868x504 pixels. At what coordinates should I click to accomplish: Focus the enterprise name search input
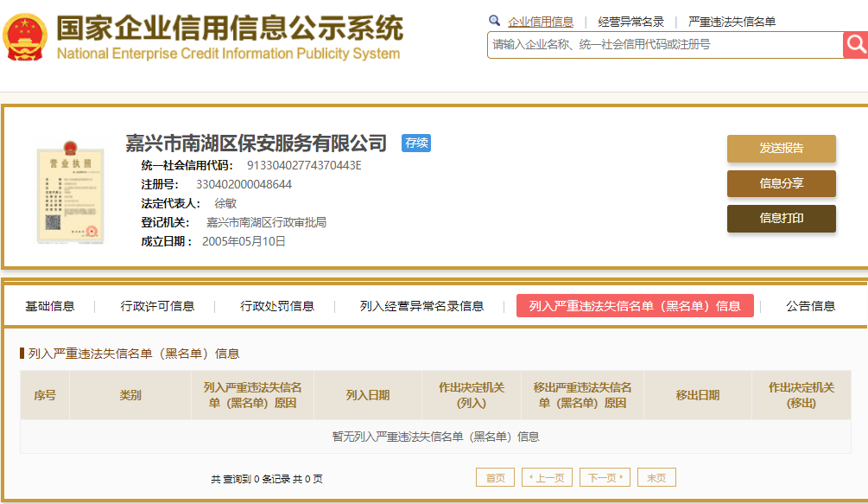tap(665, 44)
